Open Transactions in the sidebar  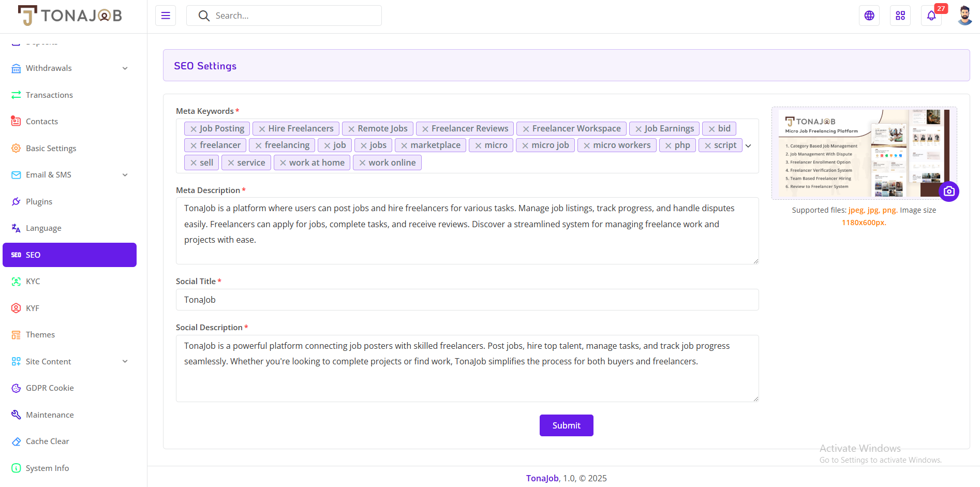point(69,95)
